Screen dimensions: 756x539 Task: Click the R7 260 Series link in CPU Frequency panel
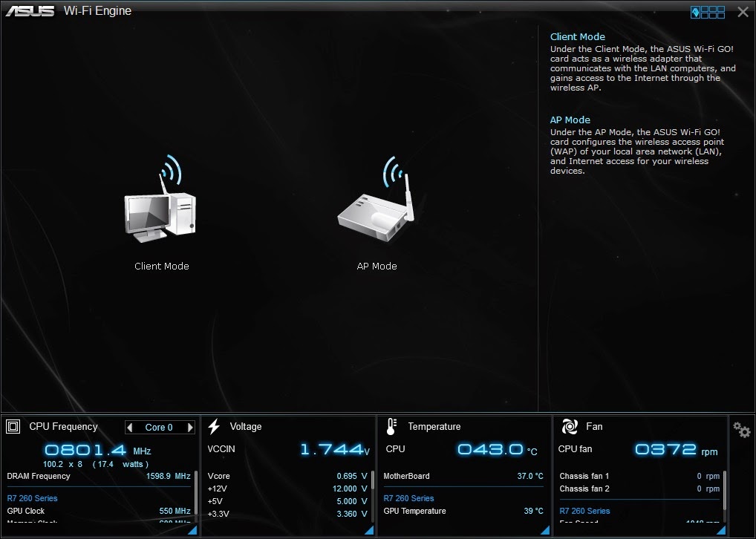32,498
